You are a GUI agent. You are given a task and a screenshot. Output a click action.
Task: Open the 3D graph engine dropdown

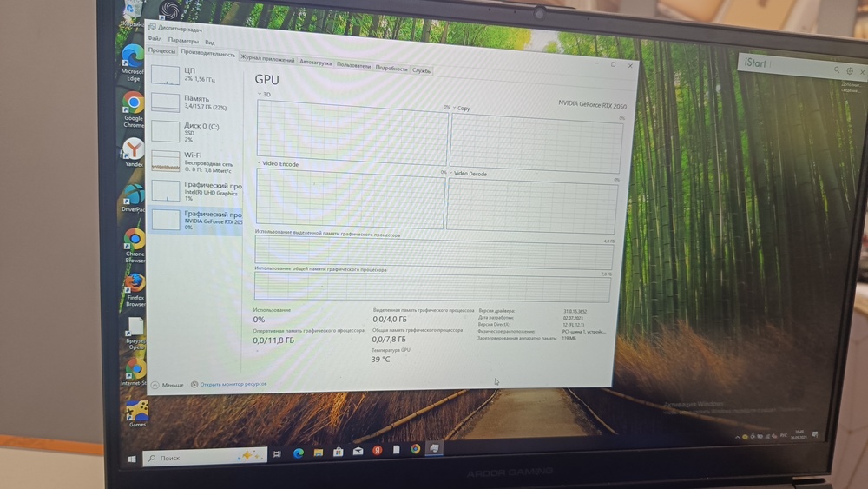pos(264,94)
